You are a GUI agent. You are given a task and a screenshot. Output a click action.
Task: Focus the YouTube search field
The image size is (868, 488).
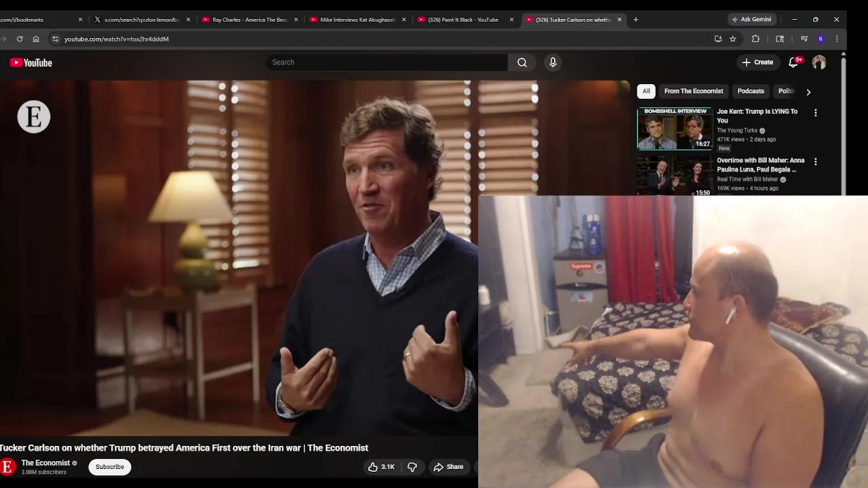[387, 62]
